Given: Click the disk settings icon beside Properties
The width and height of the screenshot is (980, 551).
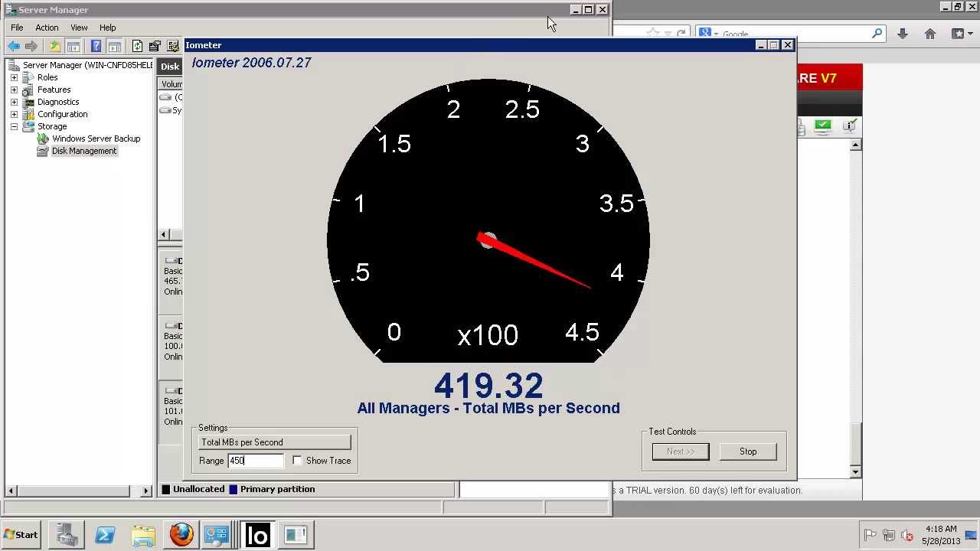Looking at the screenshot, I should pyautogui.click(x=172, y=46).
